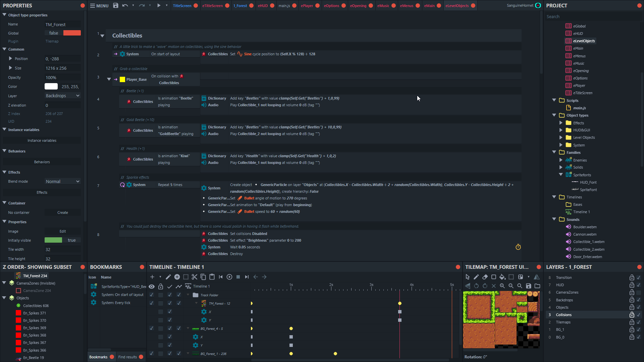Click the Create container button
This screenshot has width=644, height=362.
point(63,213)
